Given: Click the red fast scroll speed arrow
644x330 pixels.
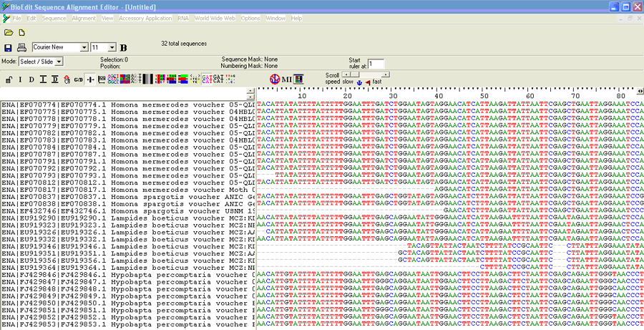Looking at the screenshot, I should (x=368, y=82).
